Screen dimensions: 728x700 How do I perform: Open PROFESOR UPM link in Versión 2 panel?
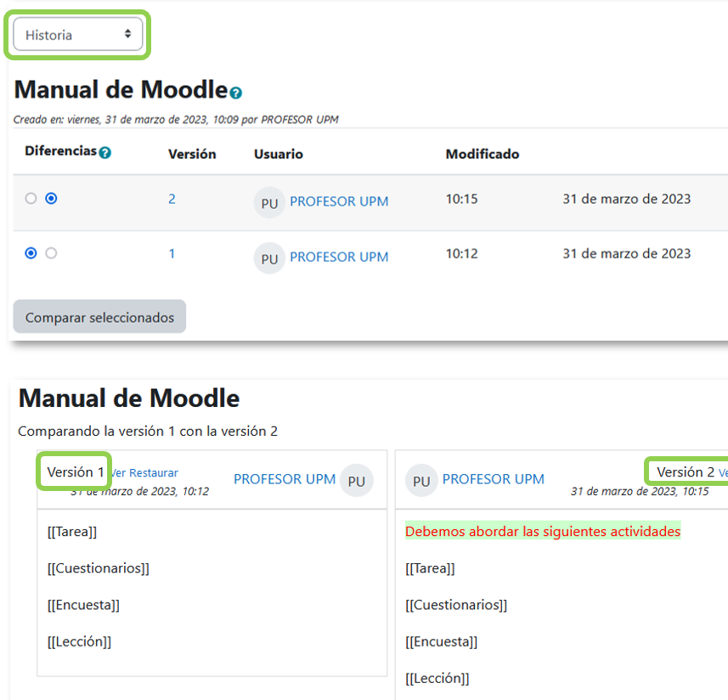(493, 479)
